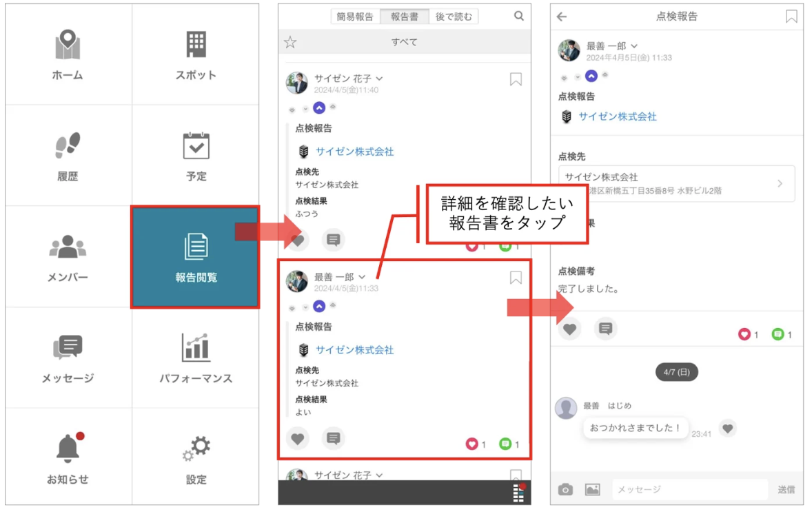The width and height of the screenshot is (812, 514).
Task: Open avatar of サイゼン 花子 in first report
Action: [297, 83]
